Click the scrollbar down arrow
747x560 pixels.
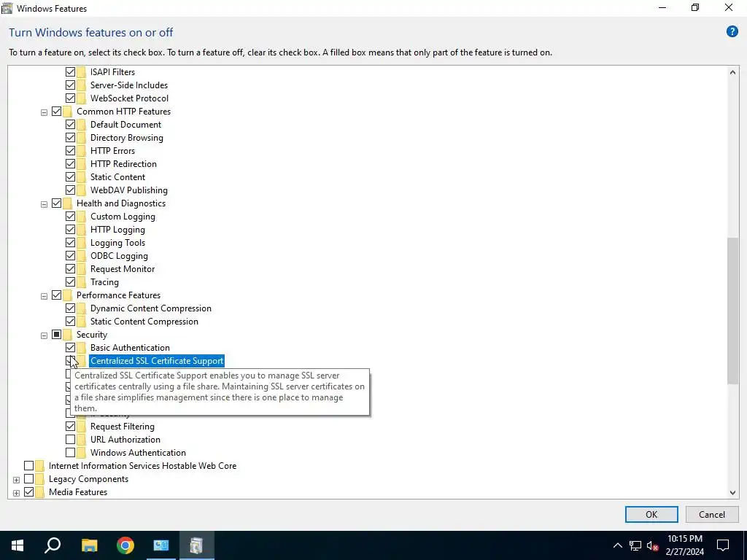pyautogui.click(x=732, y=493)
